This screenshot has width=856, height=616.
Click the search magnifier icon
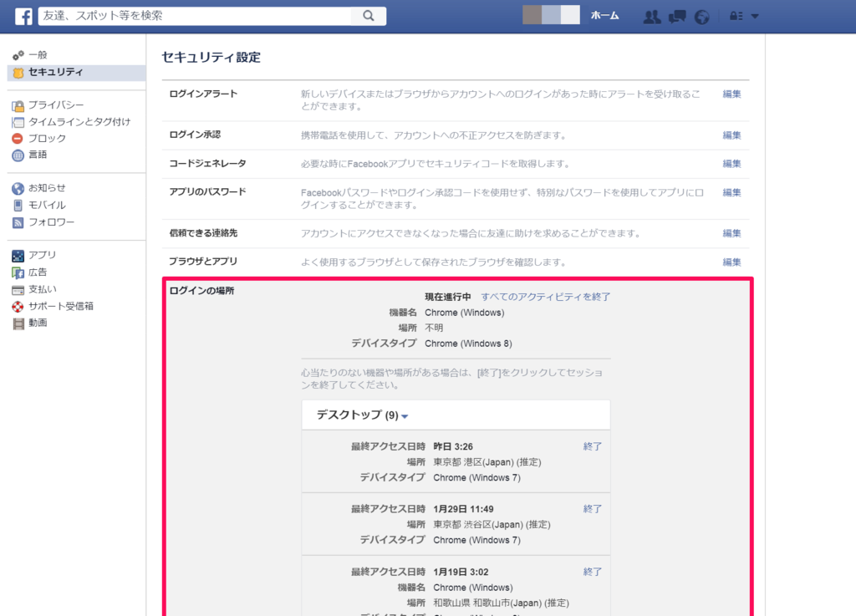(369, 16)
